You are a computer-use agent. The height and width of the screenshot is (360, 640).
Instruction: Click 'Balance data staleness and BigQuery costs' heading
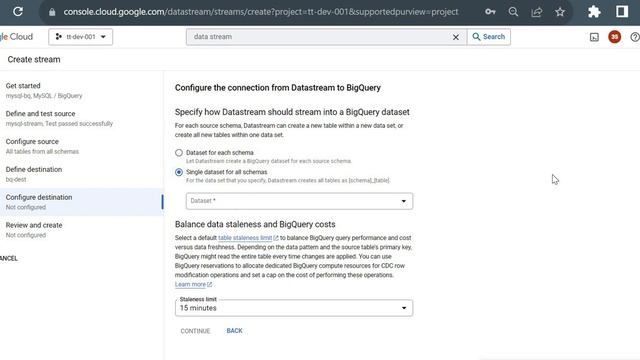[255, 224]
